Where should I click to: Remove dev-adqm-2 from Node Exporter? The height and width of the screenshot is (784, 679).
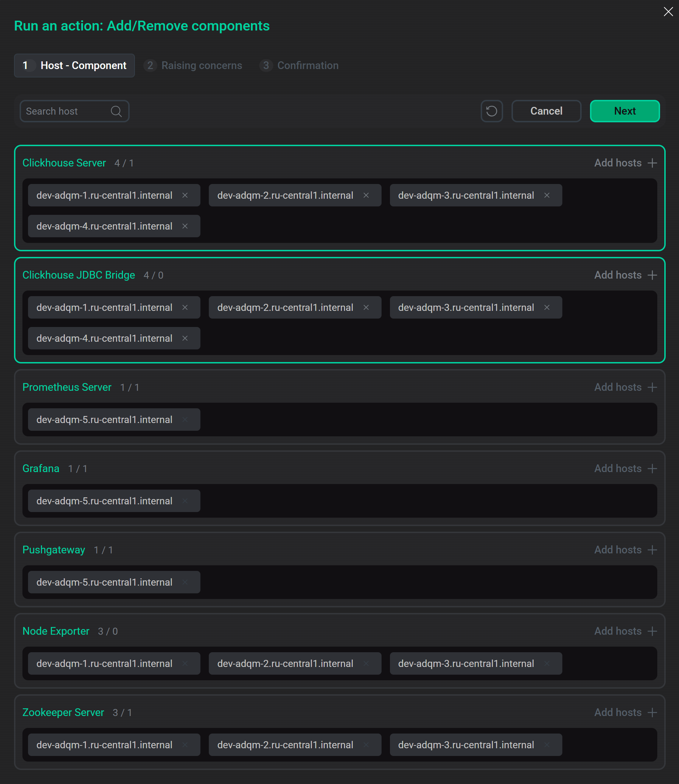tap(366, 664)
